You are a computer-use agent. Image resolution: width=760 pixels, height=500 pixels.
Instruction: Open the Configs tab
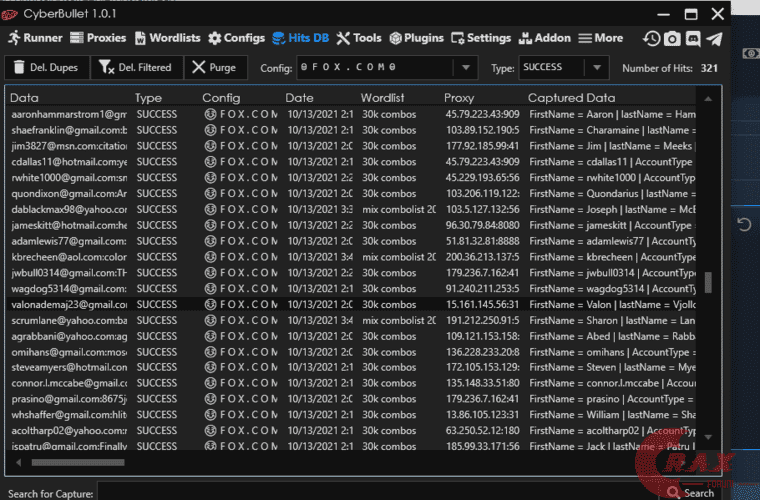pyautogui.click(x=237, y=38)
